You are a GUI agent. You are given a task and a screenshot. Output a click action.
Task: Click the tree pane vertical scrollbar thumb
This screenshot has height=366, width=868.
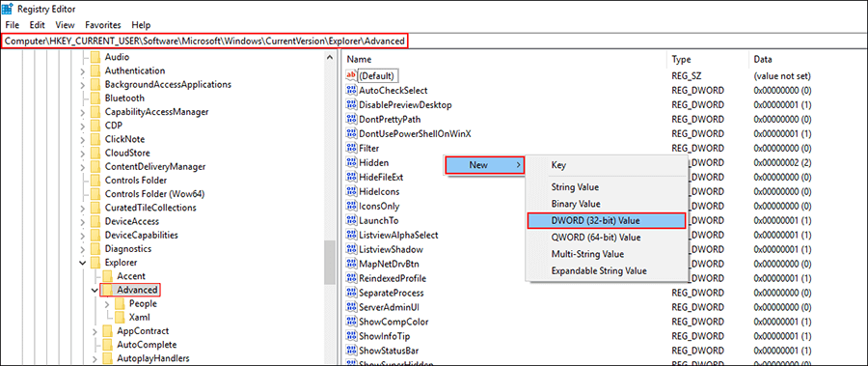(331, 263)
